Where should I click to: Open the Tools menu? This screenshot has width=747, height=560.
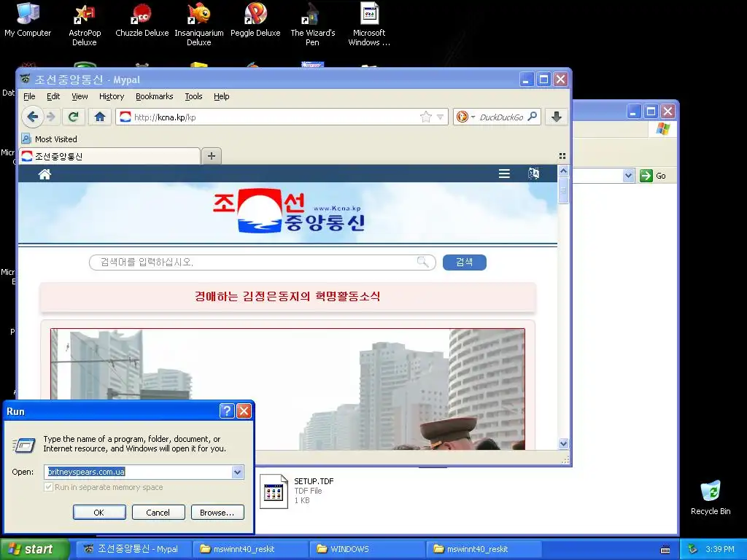click(x=193, y=96)
